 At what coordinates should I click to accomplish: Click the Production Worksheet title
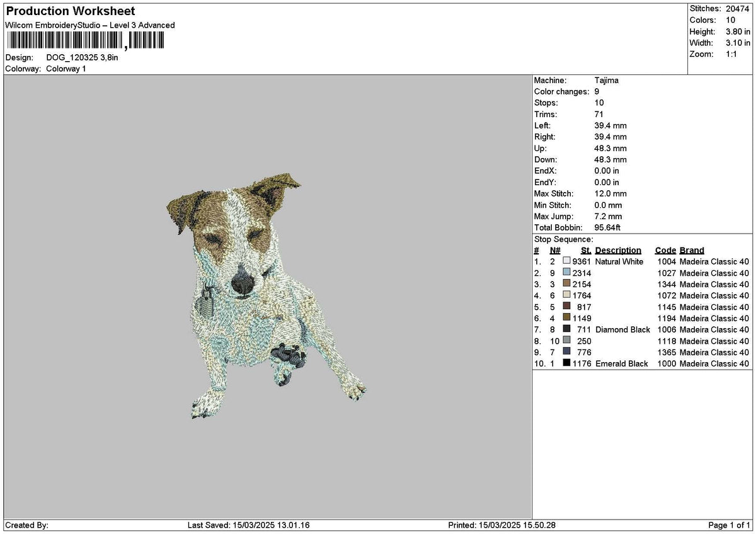70,11
